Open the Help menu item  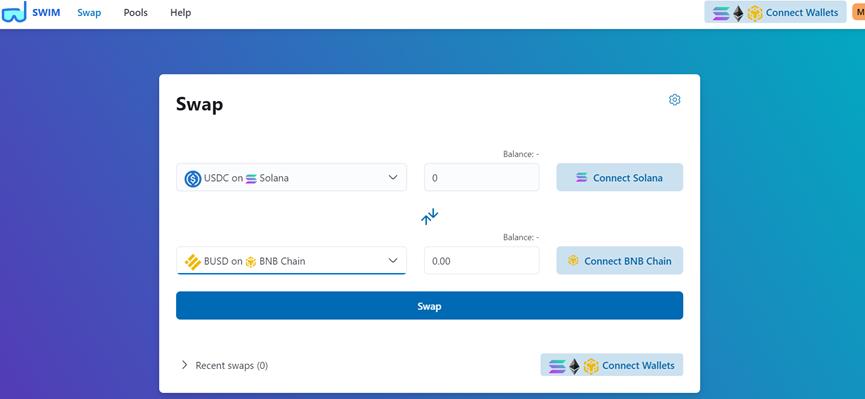[x=180, y=12]
